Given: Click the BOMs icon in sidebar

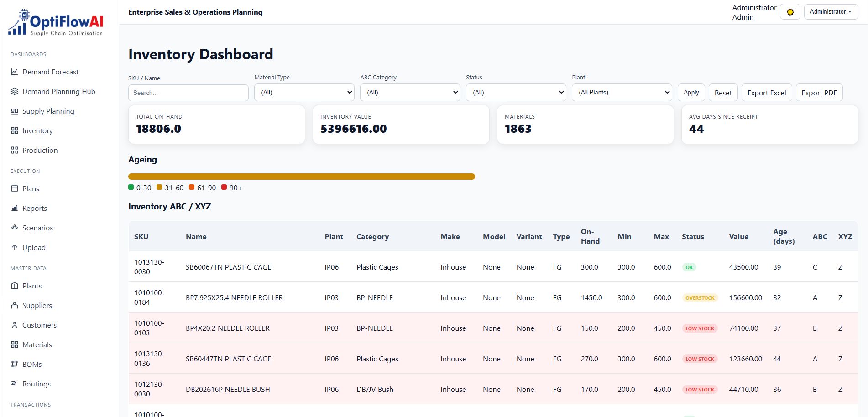Looking at the screenshot, I should pyautogui.click(x=15, y=365).
